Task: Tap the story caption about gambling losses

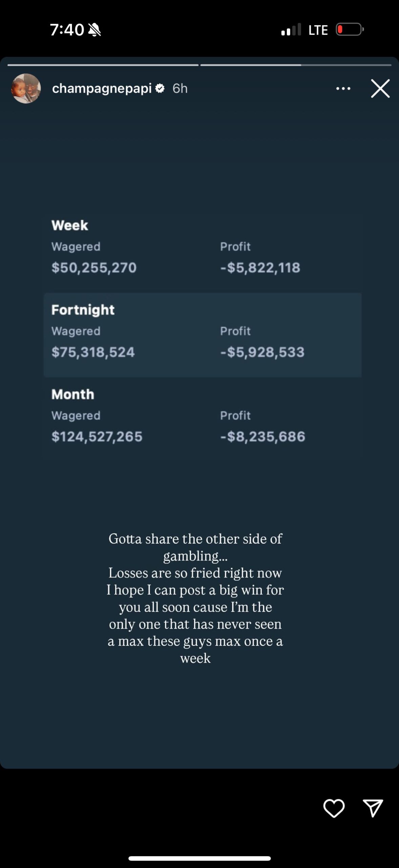Action: [x=195, y=598]
